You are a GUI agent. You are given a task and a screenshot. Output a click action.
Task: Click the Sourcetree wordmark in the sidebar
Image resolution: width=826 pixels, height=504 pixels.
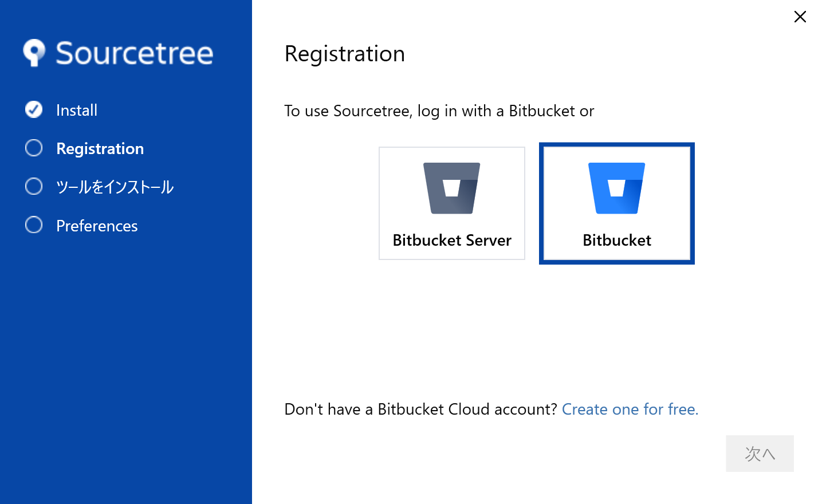(135, 53)
